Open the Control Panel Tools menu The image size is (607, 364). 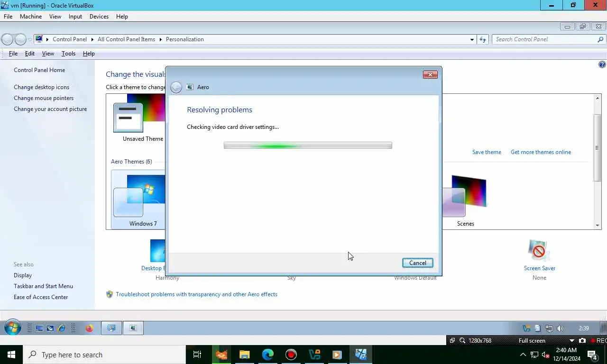coord(68,54)
